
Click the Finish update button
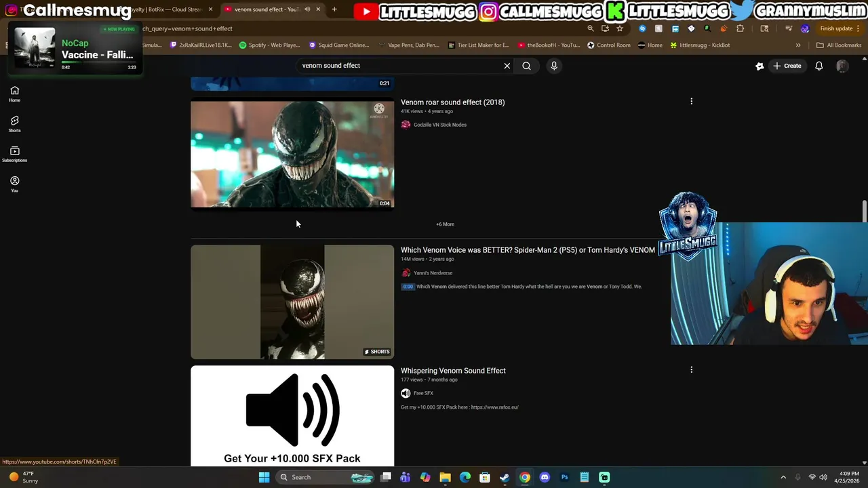[840, 28]
